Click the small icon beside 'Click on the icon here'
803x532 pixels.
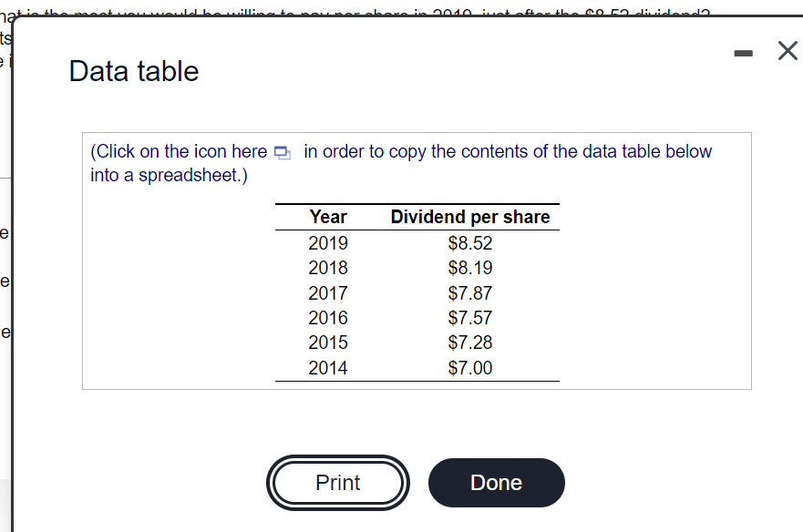pos(281,152)
